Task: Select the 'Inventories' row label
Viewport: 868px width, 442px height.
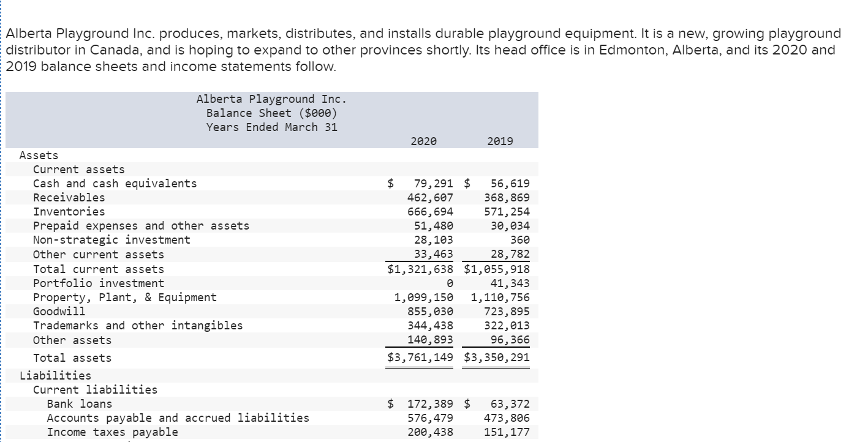Action: (x=69, y=212)
